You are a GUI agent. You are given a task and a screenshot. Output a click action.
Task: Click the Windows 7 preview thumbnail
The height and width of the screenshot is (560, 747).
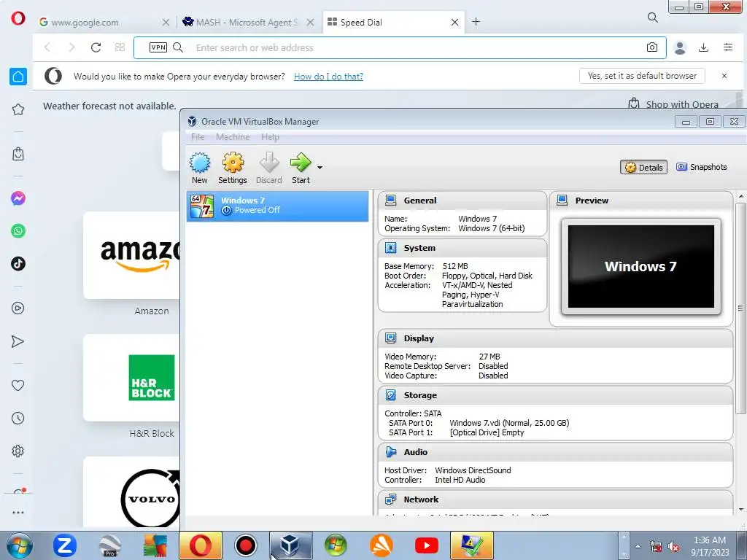point(641,267)
